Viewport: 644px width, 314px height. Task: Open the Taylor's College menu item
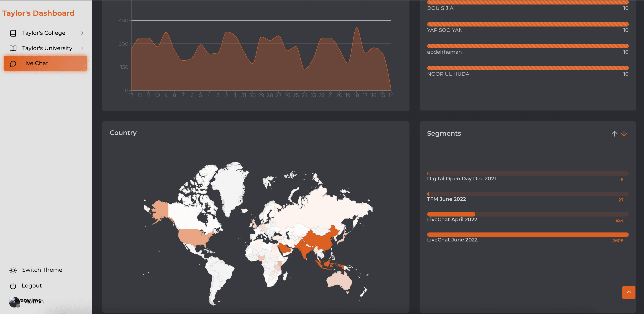pyautogui.click(x=44, y=33)
